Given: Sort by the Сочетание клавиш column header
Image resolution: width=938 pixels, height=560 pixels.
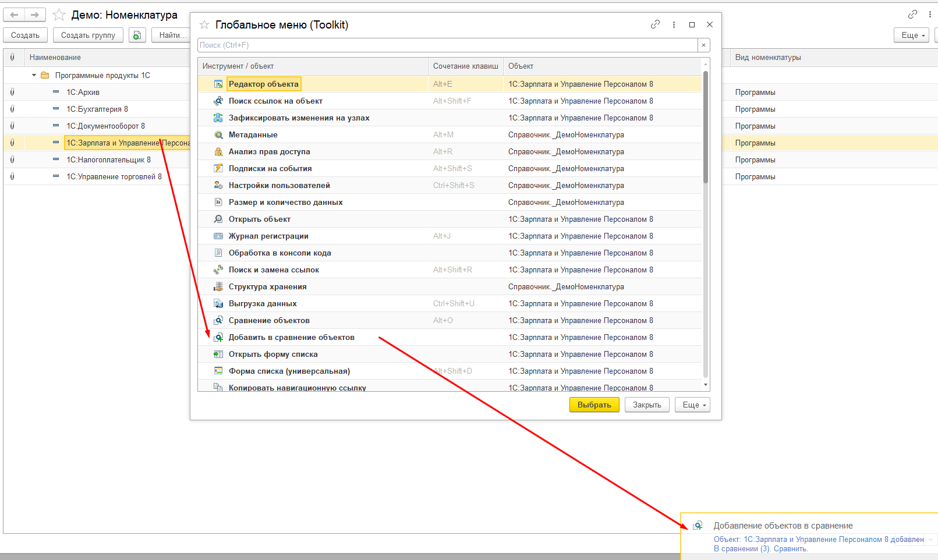Looking at the screenshot, I should tap(466, 66).
